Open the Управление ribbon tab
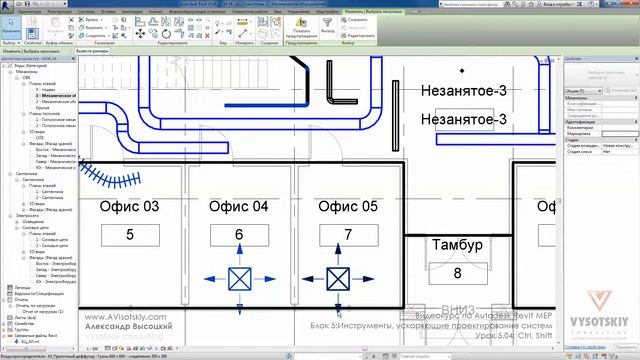Viewport: 640px width, 360px height. pyautogui.click(x=298, y=12)
